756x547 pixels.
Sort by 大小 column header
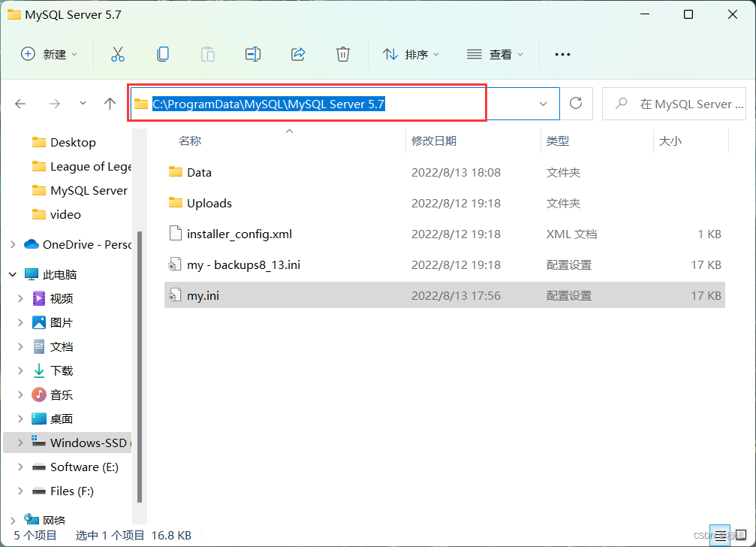[x=670, y=141]
